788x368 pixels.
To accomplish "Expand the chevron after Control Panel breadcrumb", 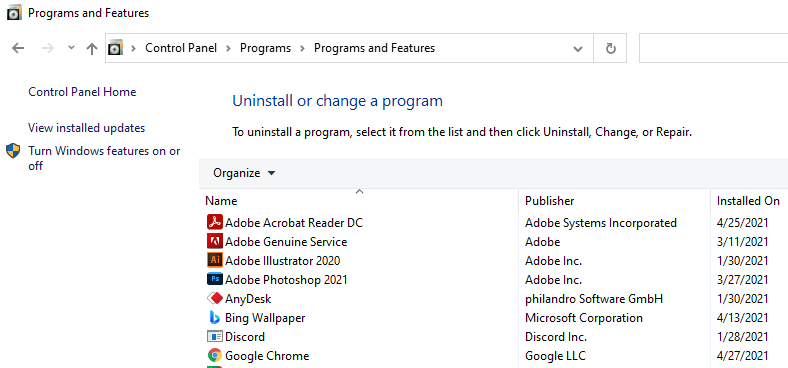I will (x=229, y=48).
